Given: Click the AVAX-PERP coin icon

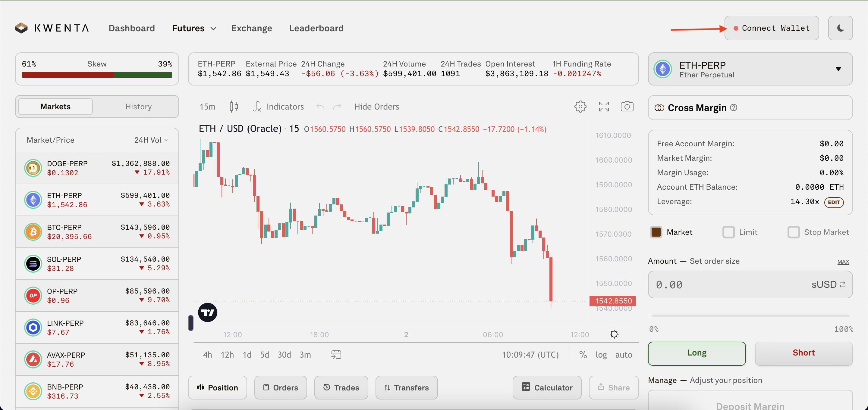Looking at the screenshot, I should coord(33,359).
